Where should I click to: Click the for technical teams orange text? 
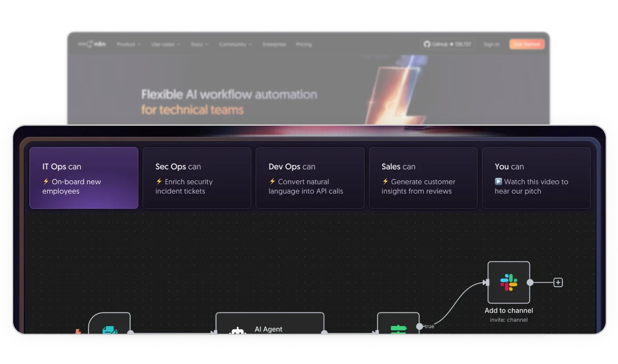click(x=193, y=110)
